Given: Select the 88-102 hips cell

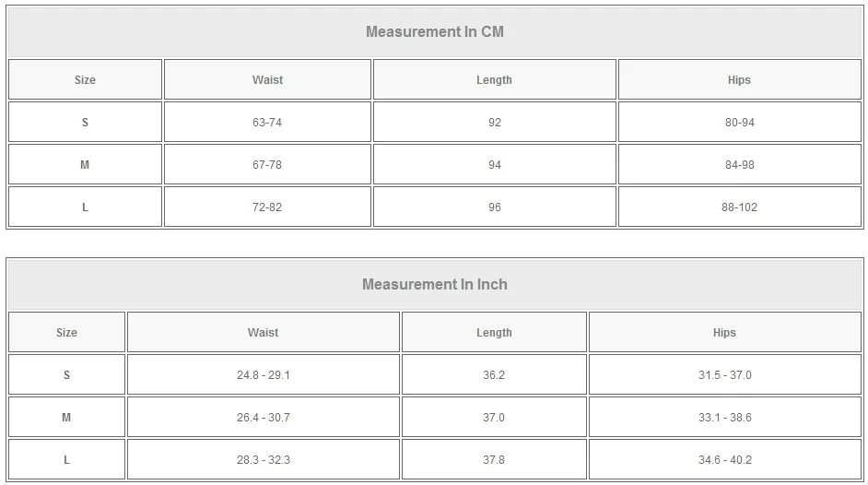Looking at the screenshot, I should click(739, 207).
